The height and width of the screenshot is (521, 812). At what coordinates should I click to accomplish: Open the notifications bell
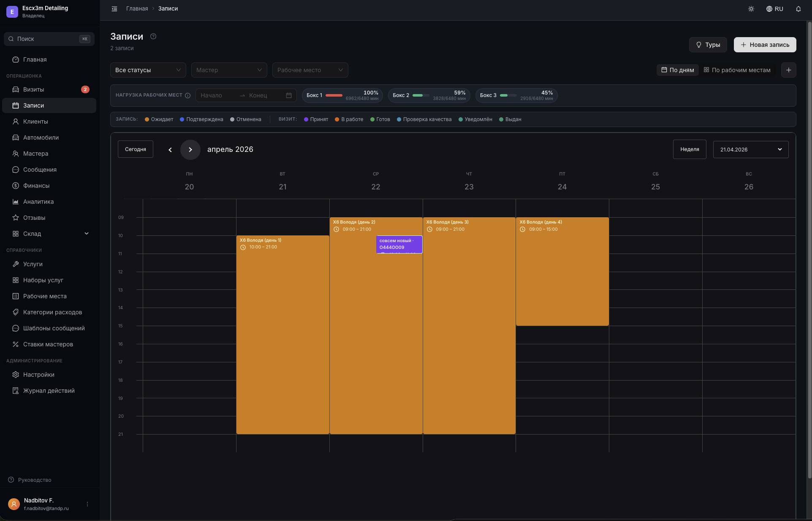coord(798,9)
